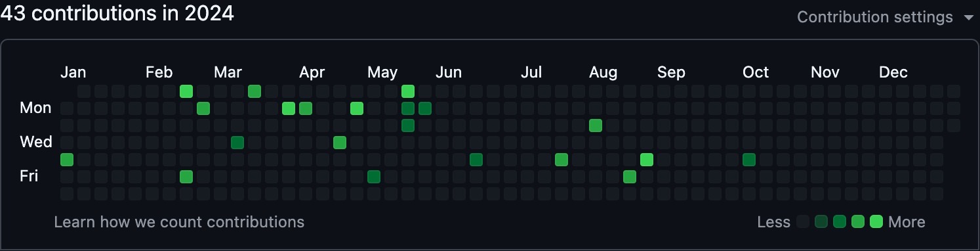980x251 pixels.
Task: Select the green Thursday cell under Oct
Action: click(x=749, y=160)
